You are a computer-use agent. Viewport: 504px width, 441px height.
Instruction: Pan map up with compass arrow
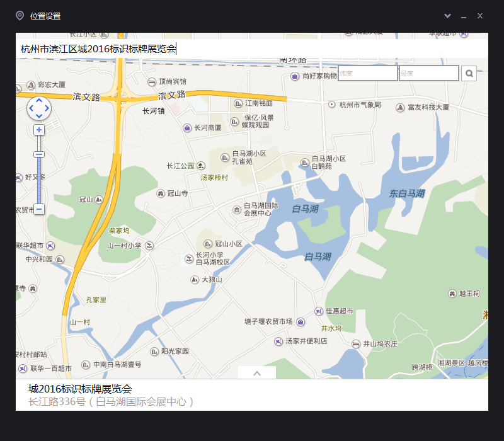click(39, 100)
